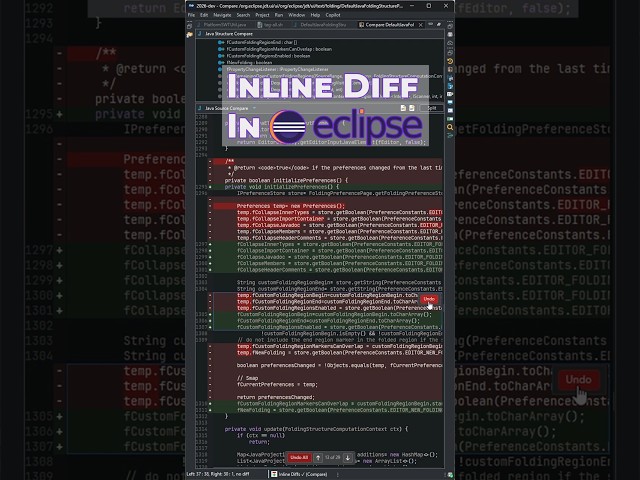This screenshot has height=480, width=640.
Task: Click the Java Structure Compare header
Action: click(229, 34)
